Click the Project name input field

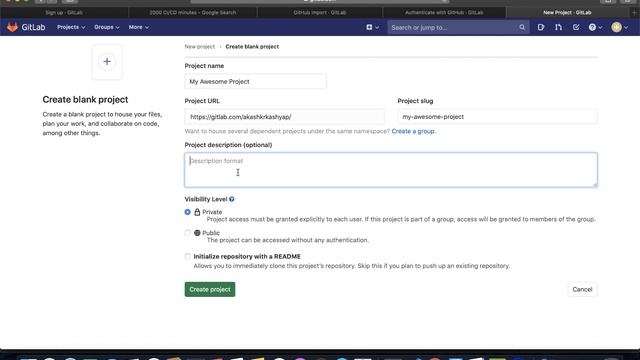click(256, 82)
